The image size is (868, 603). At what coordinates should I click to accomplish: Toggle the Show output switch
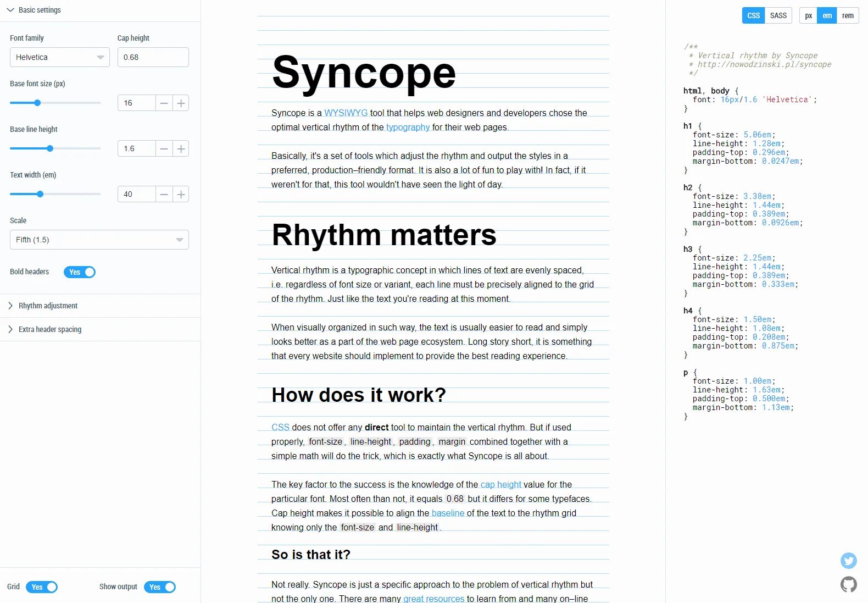coord(160,587)
